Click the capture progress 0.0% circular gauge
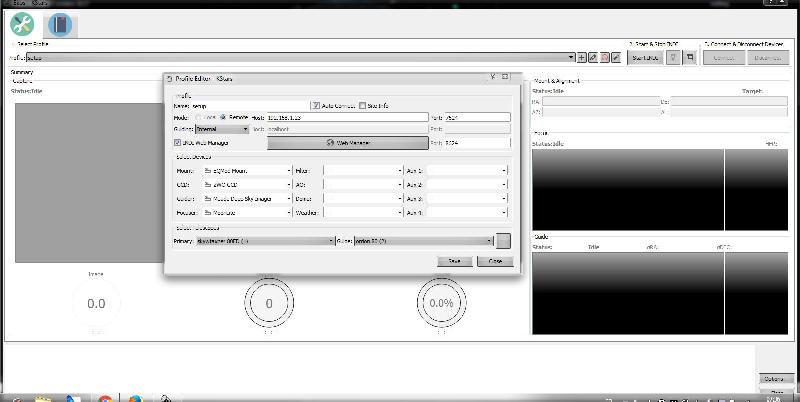Viewport: 800px width, 402px height. click(441, 303)
